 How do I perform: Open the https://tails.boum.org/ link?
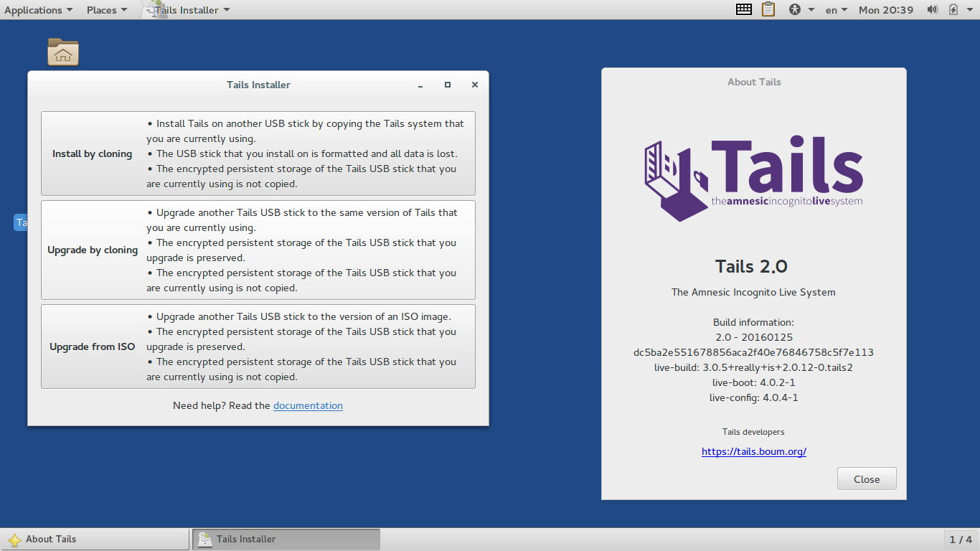point(754,451)
